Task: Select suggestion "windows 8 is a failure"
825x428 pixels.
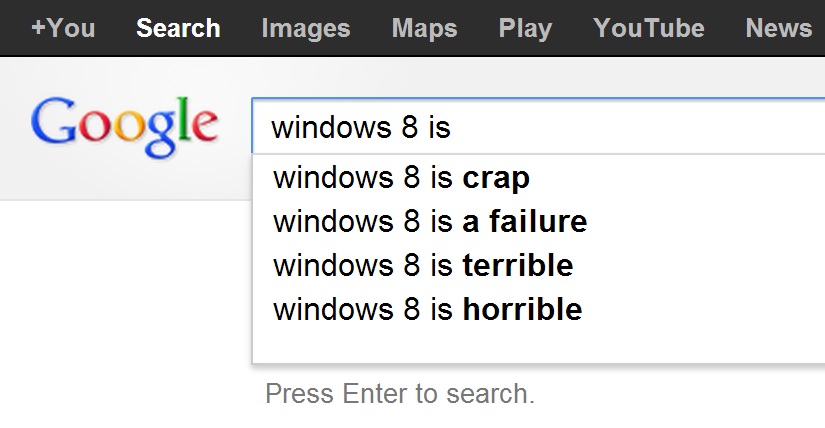Action: click(x=430, y=222)
